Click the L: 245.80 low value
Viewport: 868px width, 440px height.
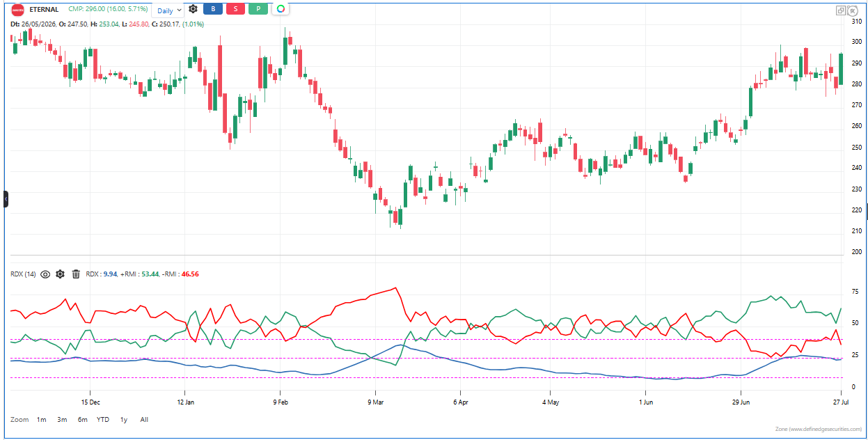pos(139,24)
